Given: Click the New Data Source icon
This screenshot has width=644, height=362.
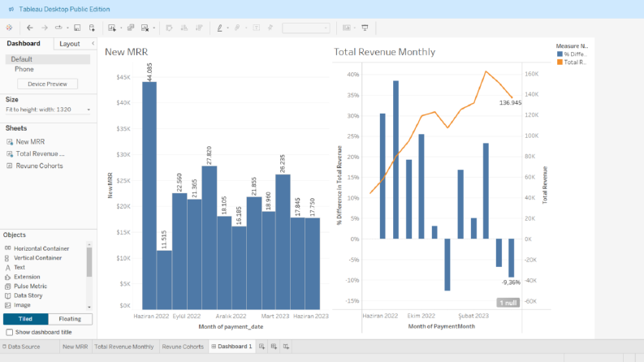Looking at the screenshot, I should click(92, 28).
